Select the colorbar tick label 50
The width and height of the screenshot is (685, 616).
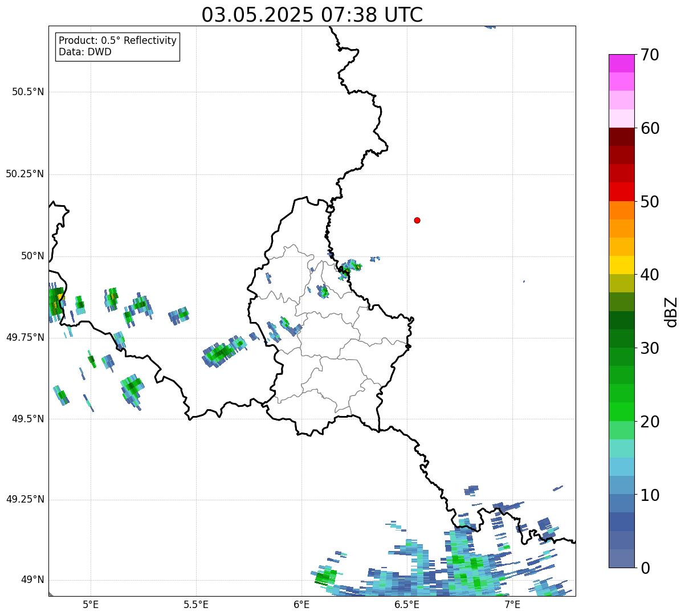click(x=650, y=202)
